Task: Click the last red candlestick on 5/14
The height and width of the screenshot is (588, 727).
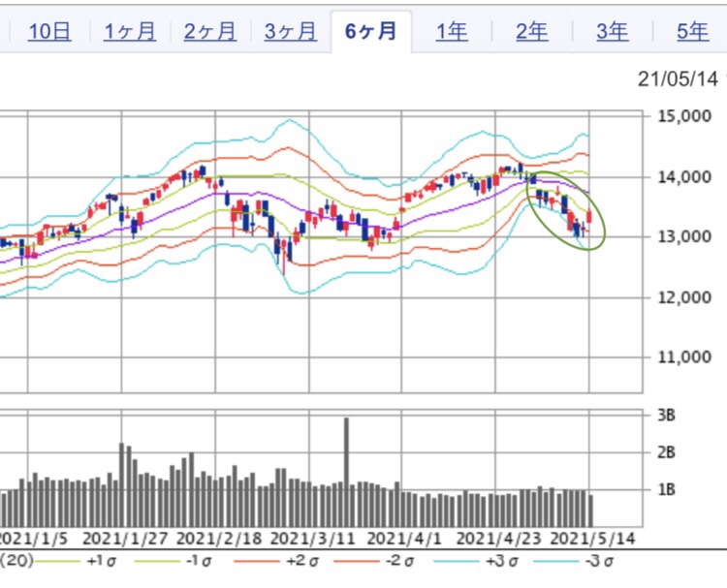Action: pyautogui.click(x=589, y=216)
